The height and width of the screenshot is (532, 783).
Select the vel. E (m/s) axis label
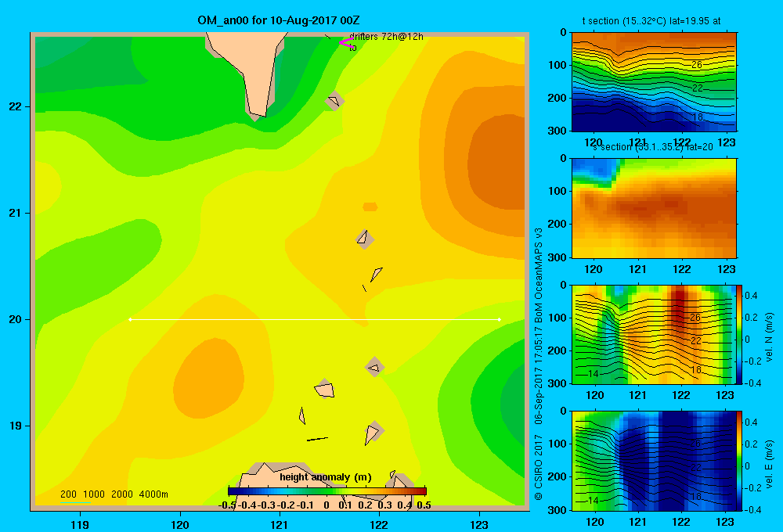(x=770, y=464)
